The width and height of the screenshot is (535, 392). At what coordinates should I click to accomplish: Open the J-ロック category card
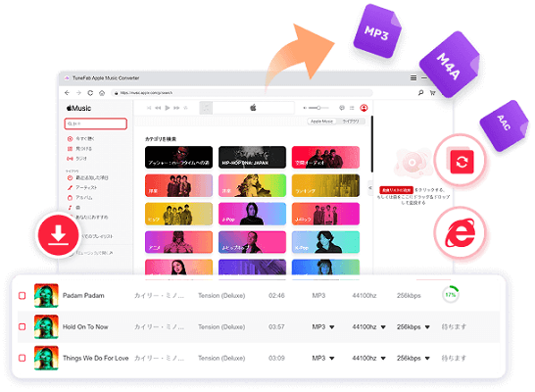(325, 214)
